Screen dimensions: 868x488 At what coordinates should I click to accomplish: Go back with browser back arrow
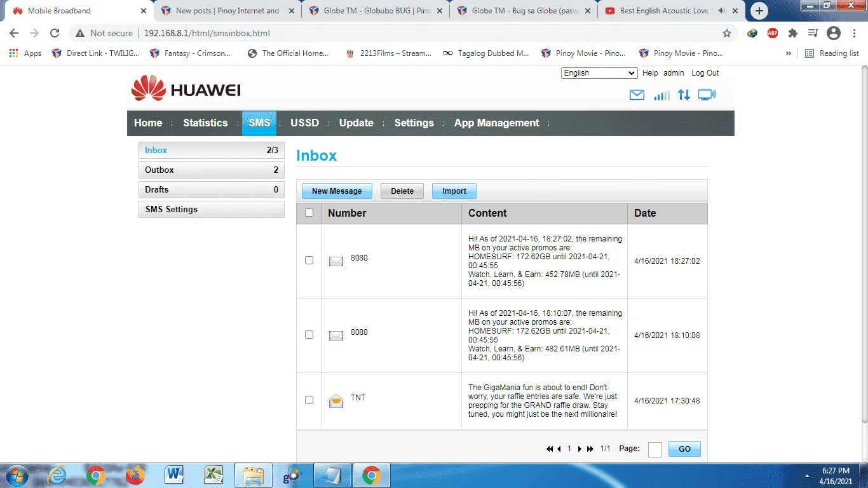point(14,33)
